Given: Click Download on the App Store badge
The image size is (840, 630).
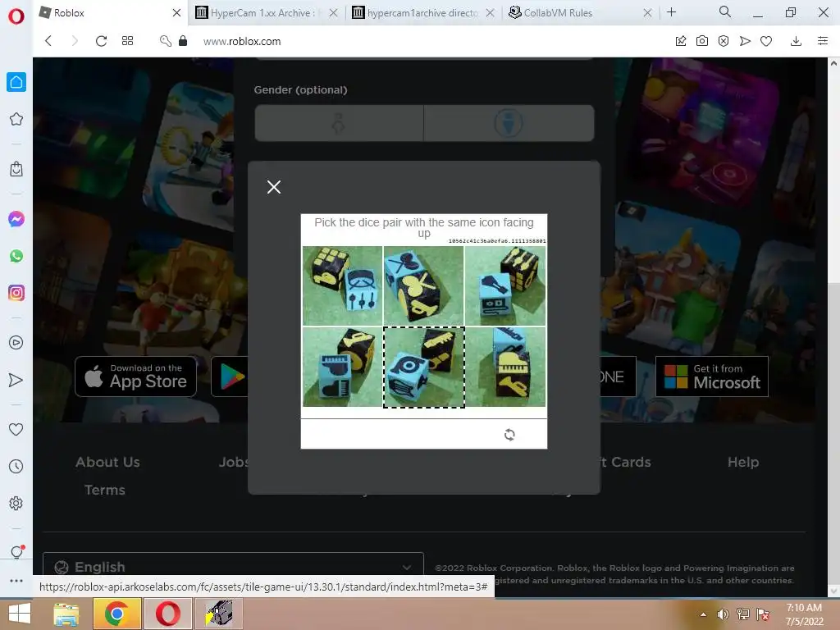Looking at the screenshot, I should tap(135, 376).
